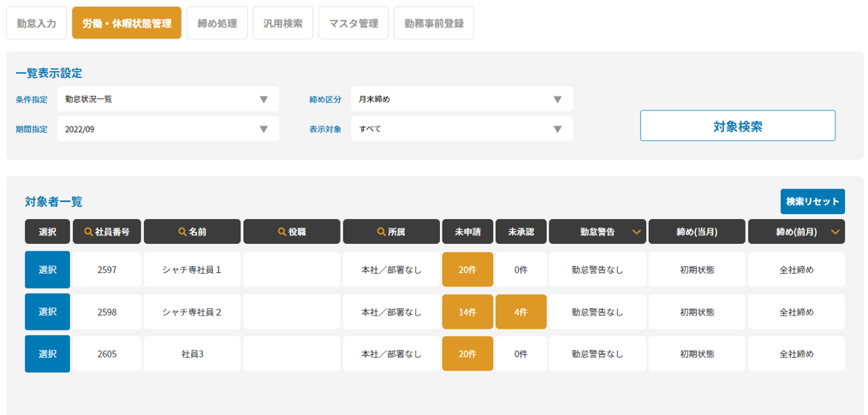
Task: Click search icon in 役職 column header
Action: 282,232
